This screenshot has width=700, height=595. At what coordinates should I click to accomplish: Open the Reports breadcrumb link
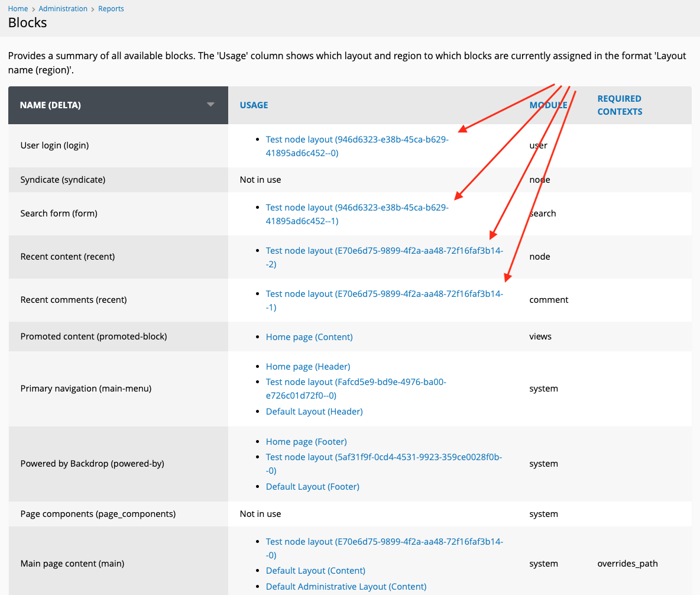pyautogui.click(x=111, y=8)
